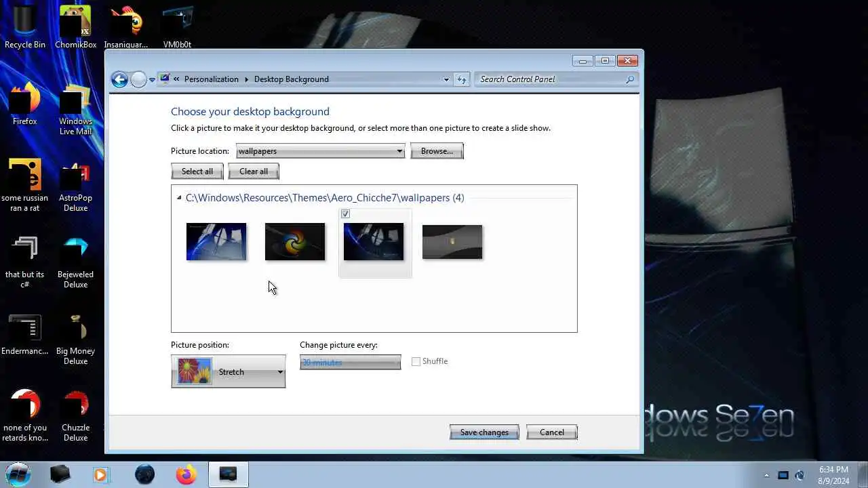Open Firefox from the taskbar
Viewport: 868px width, 488px height.
pyautogui.click(x=186, y=474)
